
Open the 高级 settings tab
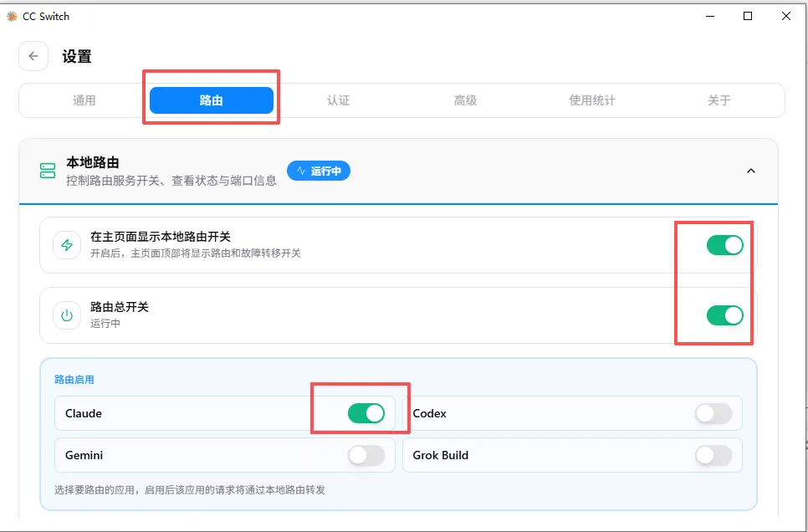[x=465, y=100]
